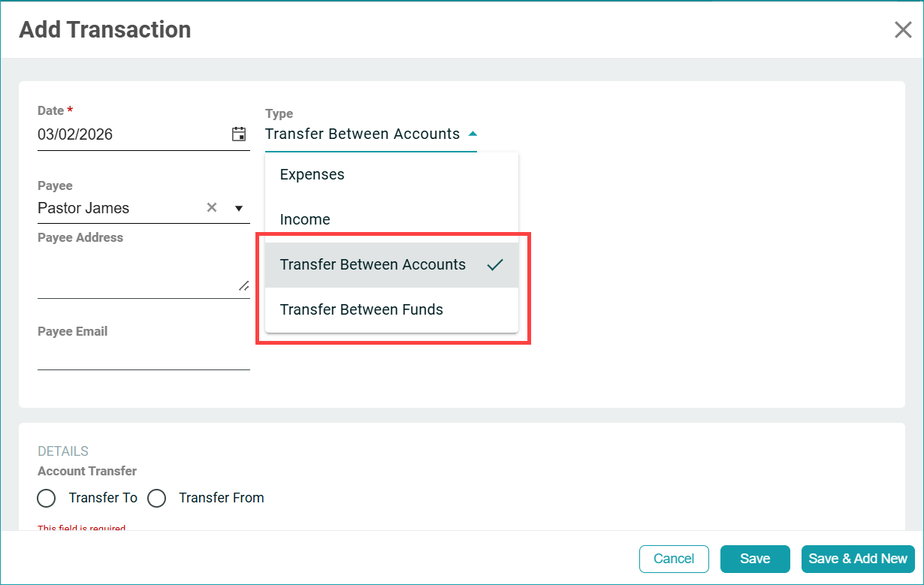Click the Type field's selected value

[362, 134]
